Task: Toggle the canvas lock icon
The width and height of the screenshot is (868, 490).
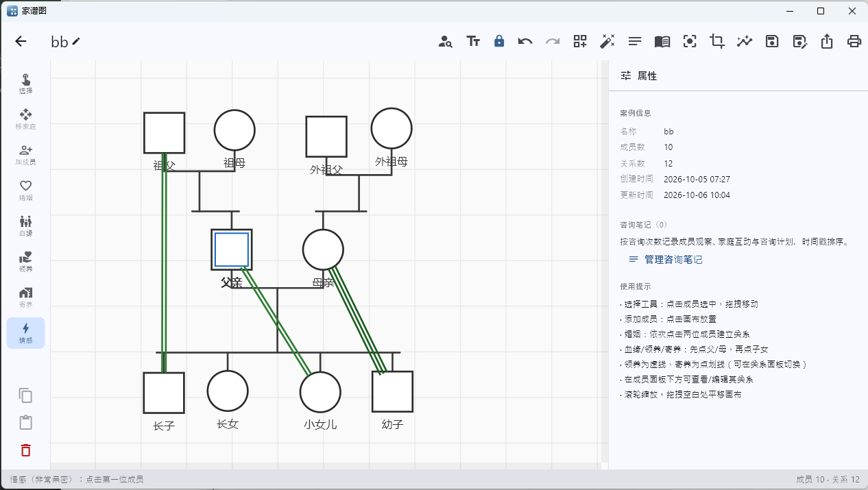Action: [x=499, y=41]
